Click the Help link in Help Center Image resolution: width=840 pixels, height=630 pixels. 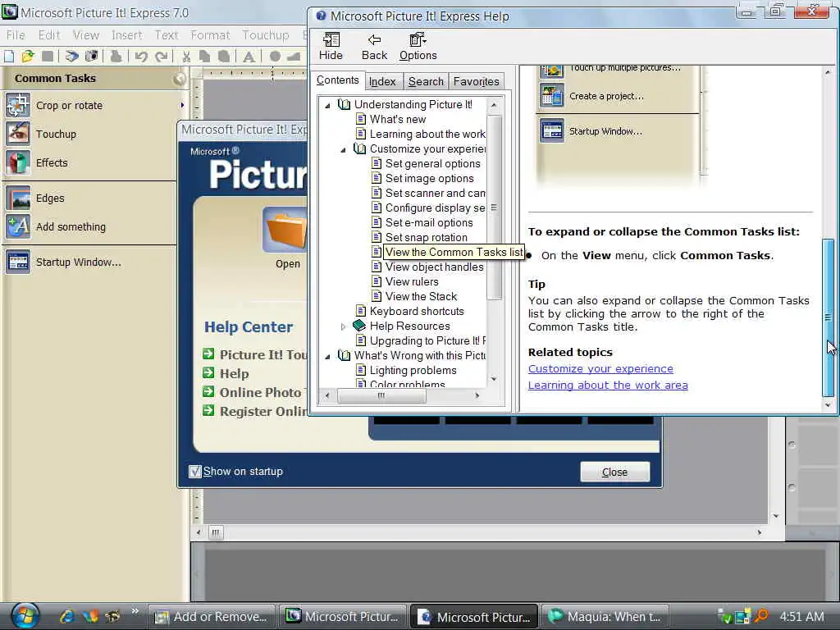(x=234, y=373)
